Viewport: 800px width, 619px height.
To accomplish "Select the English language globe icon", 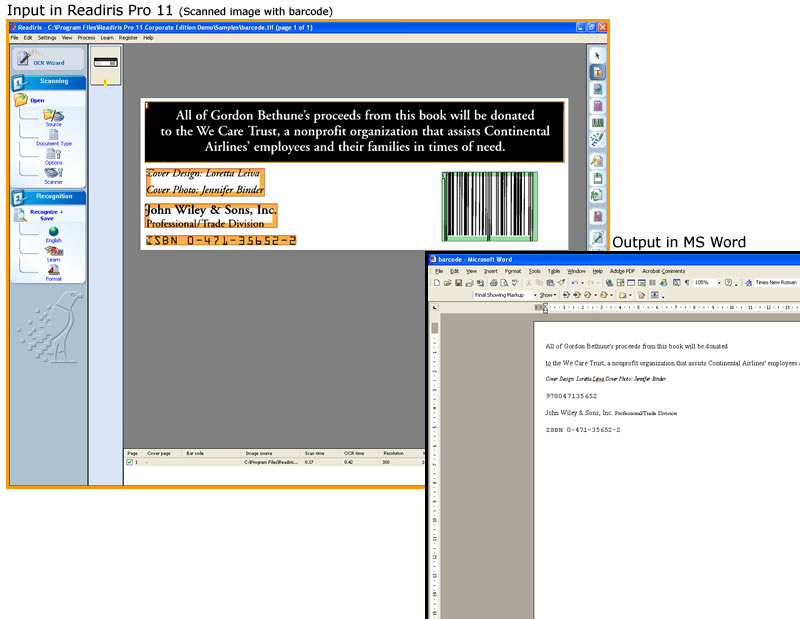I will 53,232.
